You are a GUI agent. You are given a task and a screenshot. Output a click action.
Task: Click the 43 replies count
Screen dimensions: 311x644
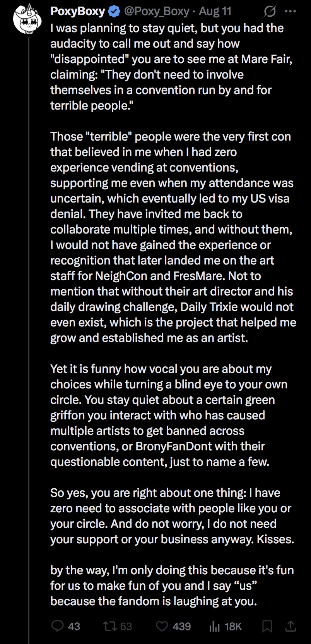tap(74, 626)
